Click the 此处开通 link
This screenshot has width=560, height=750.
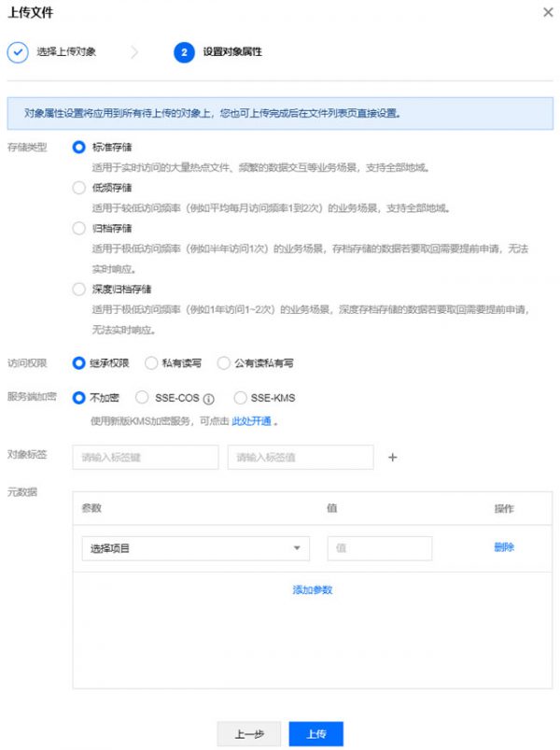(251, 421)
